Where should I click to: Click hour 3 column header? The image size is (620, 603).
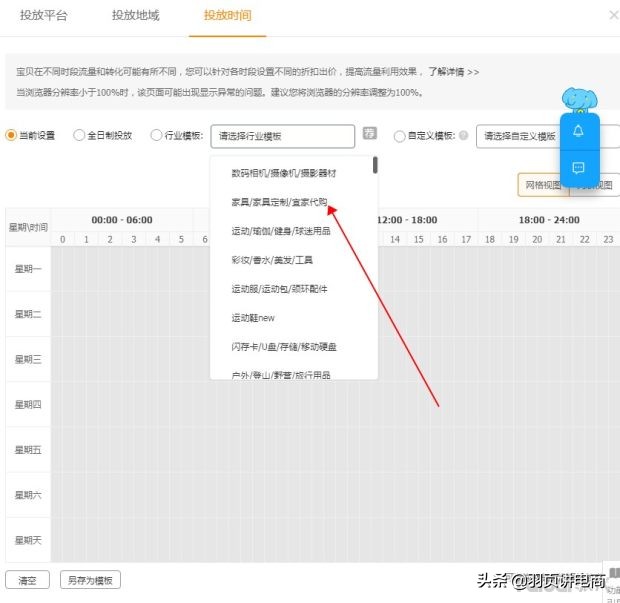(134, 239)
